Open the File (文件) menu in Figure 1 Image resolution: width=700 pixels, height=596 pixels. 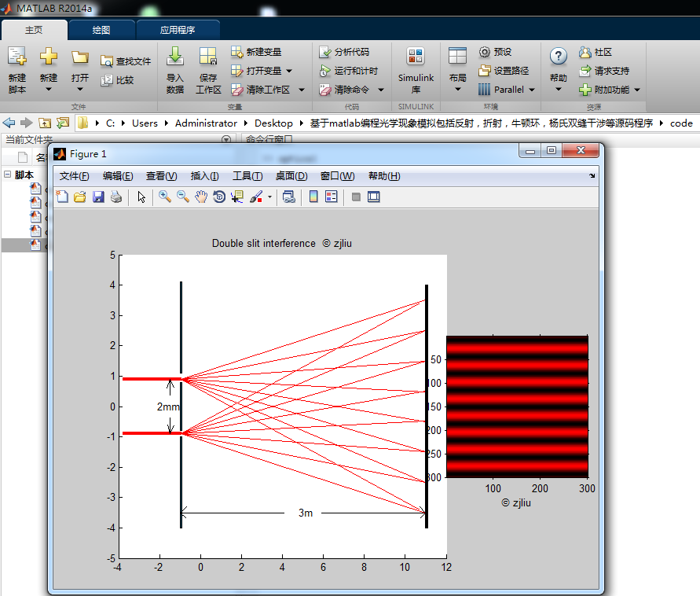click(74, 176)
